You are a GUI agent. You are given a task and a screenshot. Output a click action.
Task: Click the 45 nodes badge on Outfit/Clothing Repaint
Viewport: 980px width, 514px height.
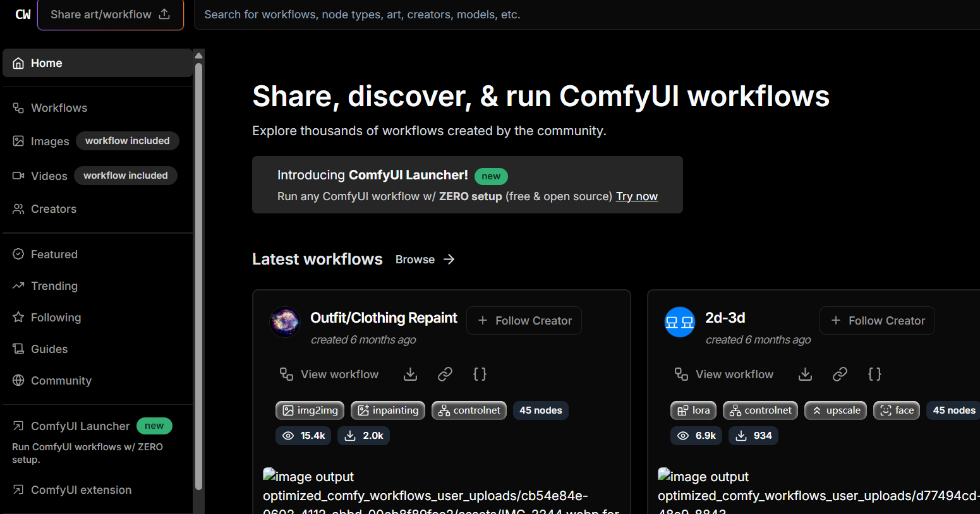tap(541, 410)
